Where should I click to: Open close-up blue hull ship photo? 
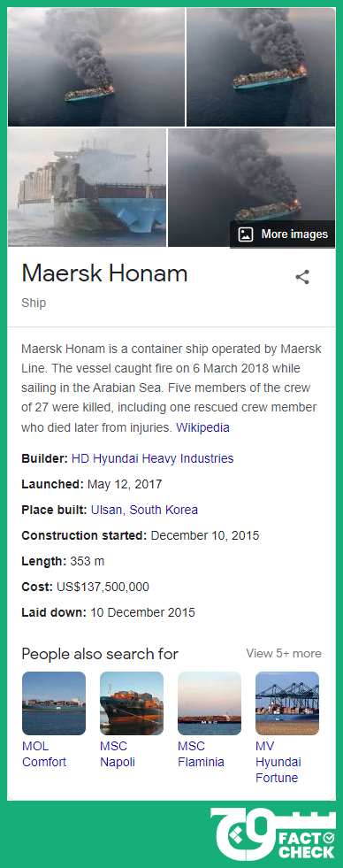pyautogui.click(x=87, y=188)
